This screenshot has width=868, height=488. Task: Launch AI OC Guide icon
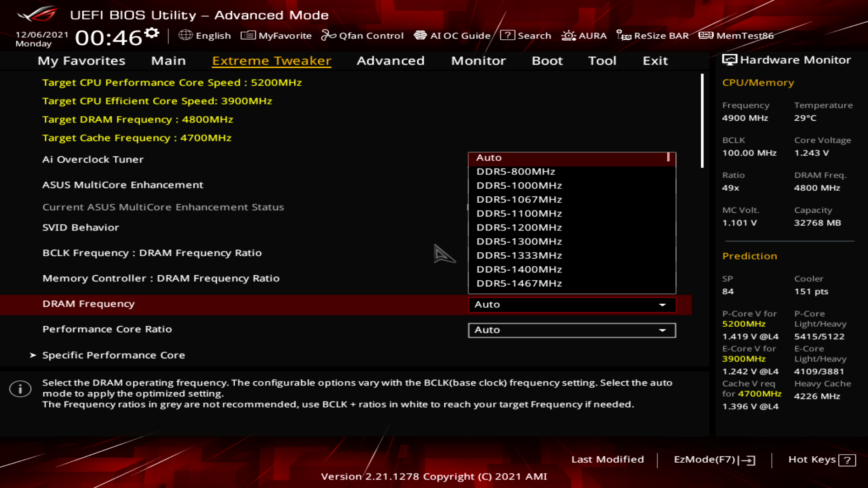(420, 35)
